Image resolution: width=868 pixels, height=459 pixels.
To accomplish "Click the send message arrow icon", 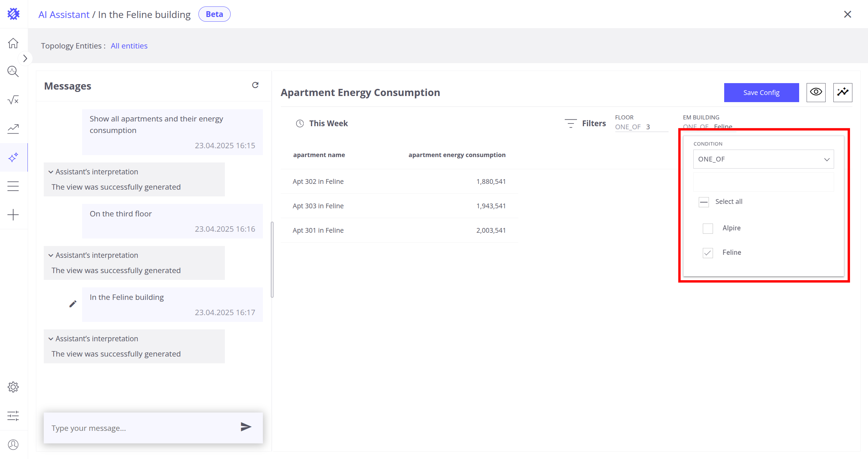I will tap(246, 427).
